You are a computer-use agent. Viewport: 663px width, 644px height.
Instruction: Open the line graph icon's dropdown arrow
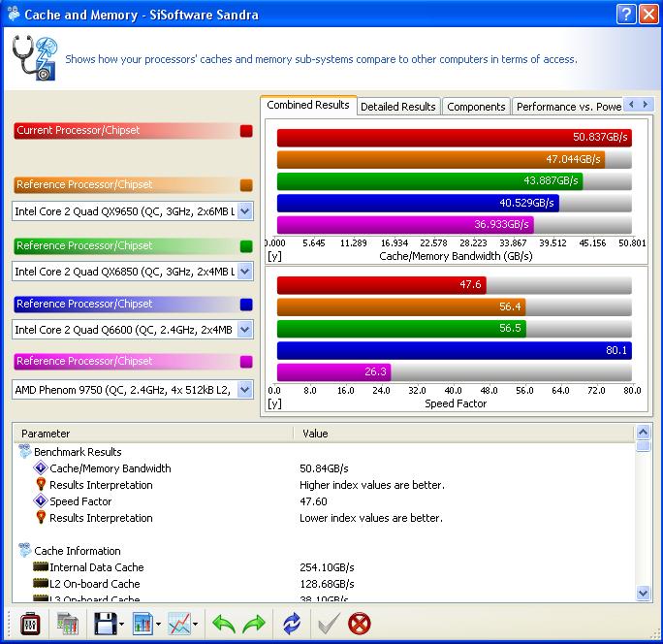[196, 624]
